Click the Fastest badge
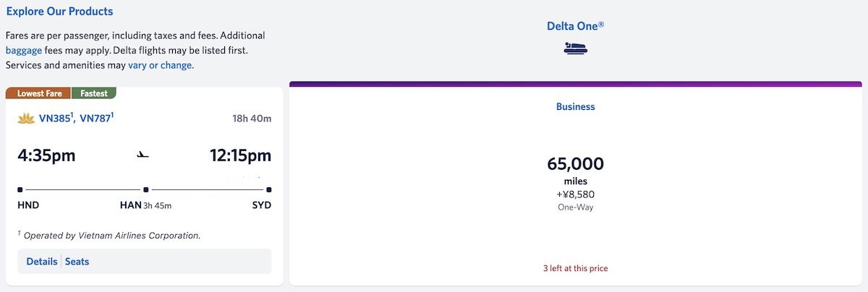 click(94, 93)
